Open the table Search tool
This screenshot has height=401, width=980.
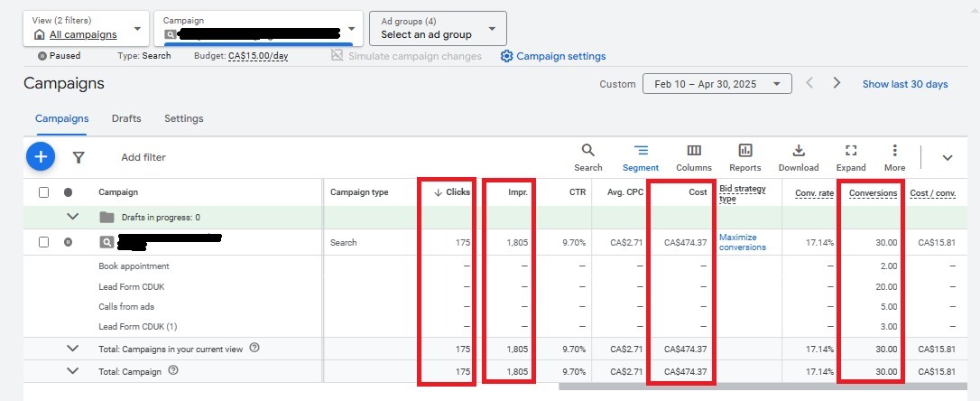click(587, 157)
